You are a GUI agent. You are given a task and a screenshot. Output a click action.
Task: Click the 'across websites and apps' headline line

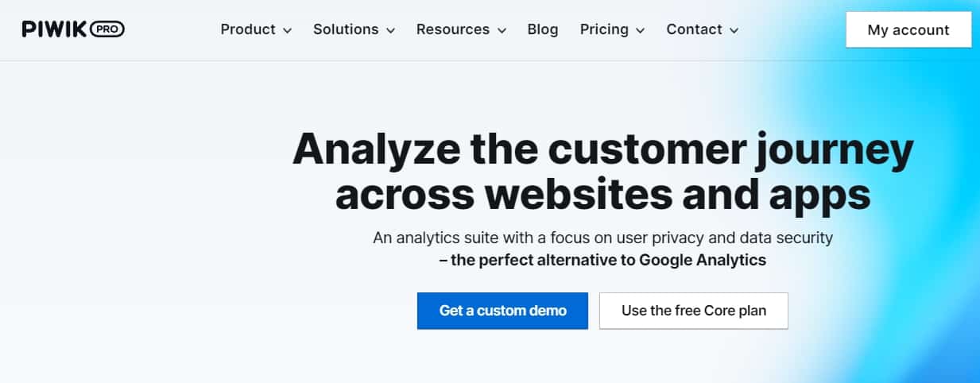tap(603, 195)
